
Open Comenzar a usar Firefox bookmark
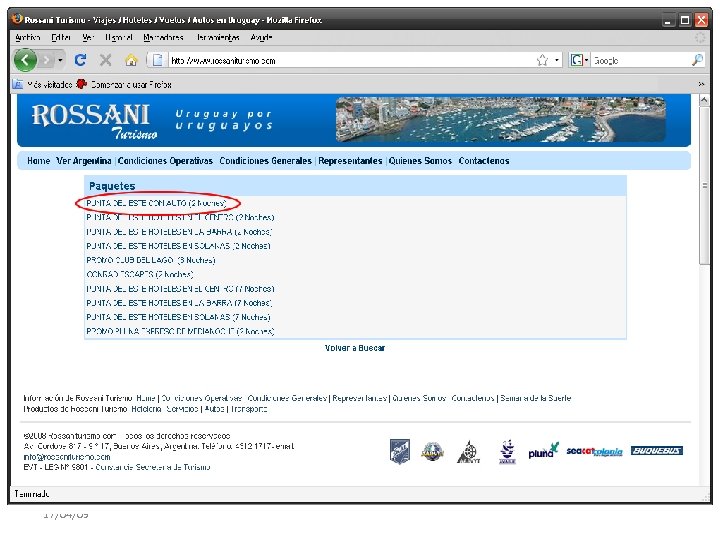tap(124, 84)
